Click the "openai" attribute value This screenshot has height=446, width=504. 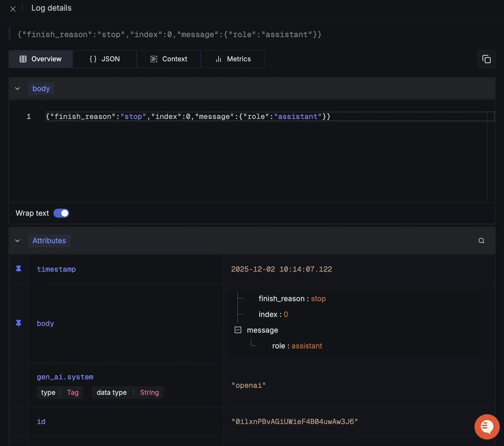coord(248,385)
